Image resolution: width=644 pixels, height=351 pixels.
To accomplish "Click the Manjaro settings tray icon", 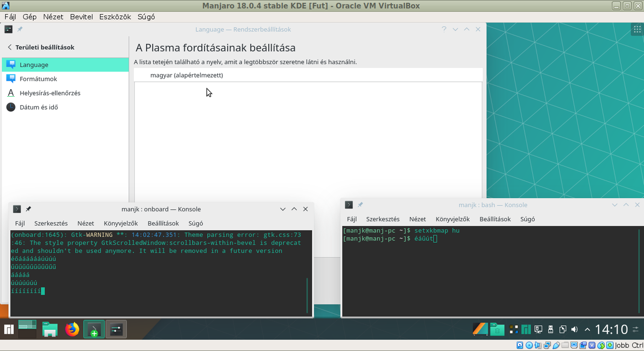I will [526, 329].
